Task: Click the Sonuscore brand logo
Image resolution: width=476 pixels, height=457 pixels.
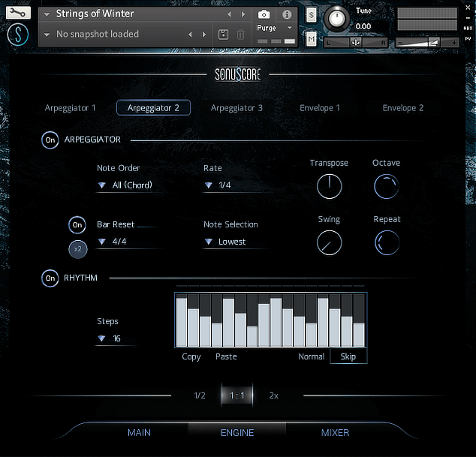Action: click(238, 74)
